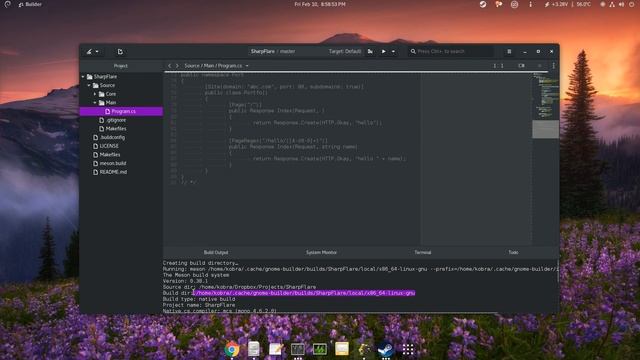Click the return Response.Create 'hello' line

point(317,123)
